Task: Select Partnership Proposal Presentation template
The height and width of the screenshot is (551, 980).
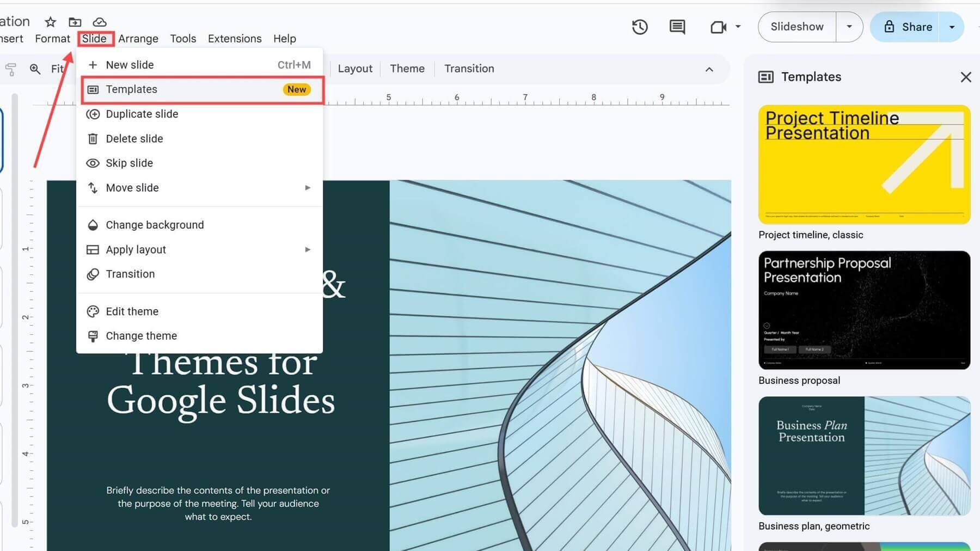Action: click(865, 310)
